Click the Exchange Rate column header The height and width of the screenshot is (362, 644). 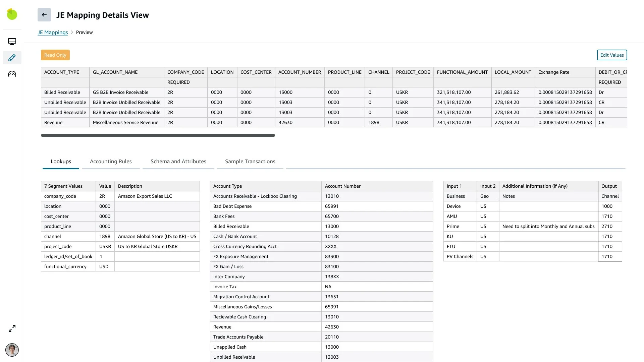pyautogui.click(x=554, y=72)
